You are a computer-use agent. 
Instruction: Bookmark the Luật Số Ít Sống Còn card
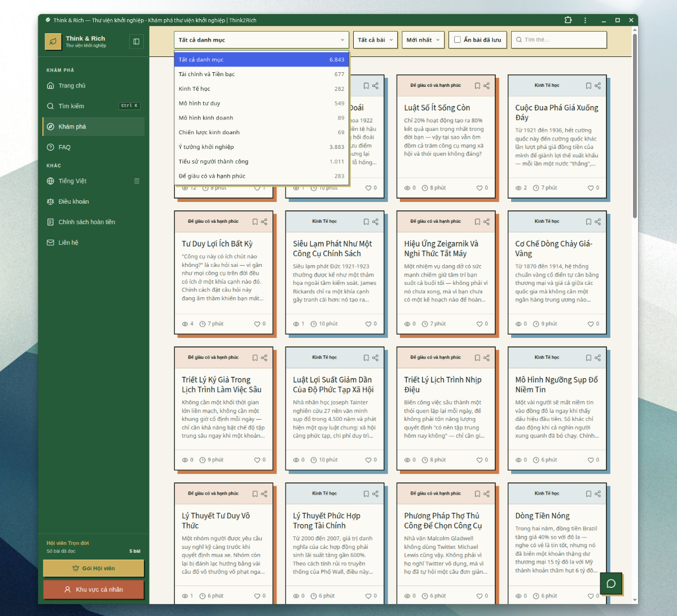click(477, 86)
